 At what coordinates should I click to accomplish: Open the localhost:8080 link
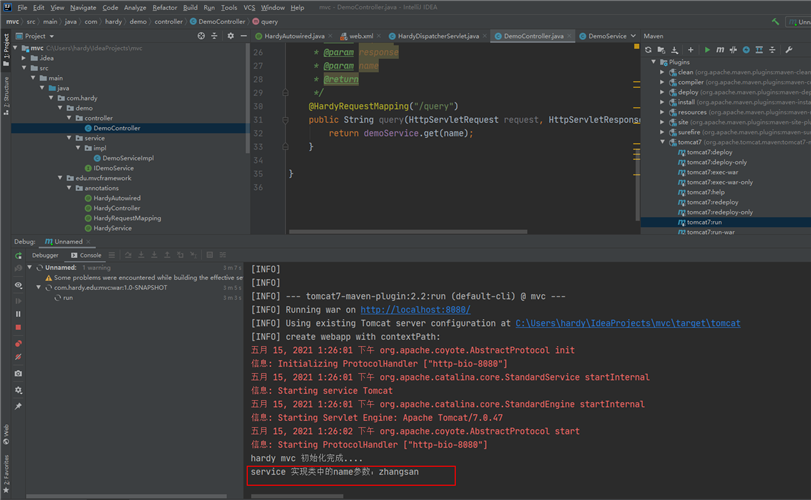(x=415, y=309)
